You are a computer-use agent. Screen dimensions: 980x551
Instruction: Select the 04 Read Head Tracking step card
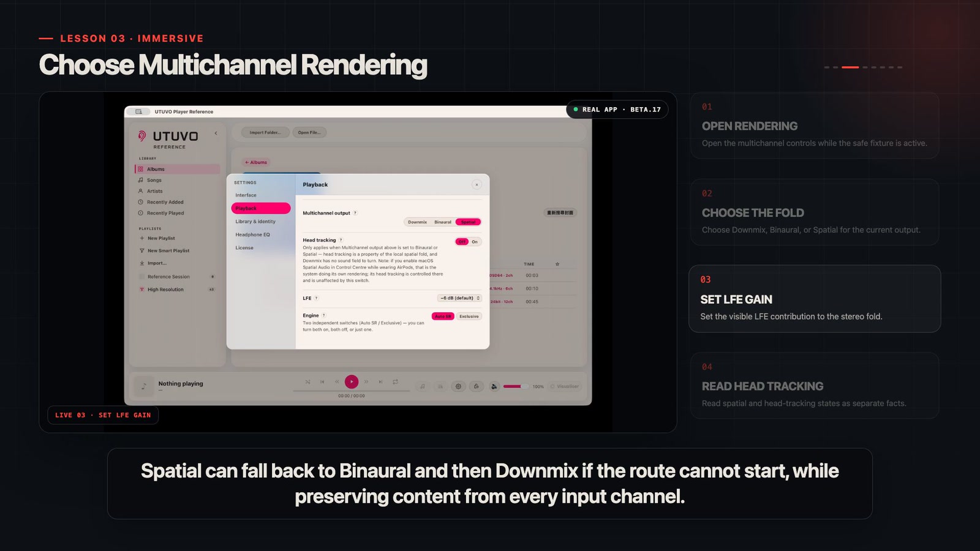pyautogui.click(x=815, y=386)
